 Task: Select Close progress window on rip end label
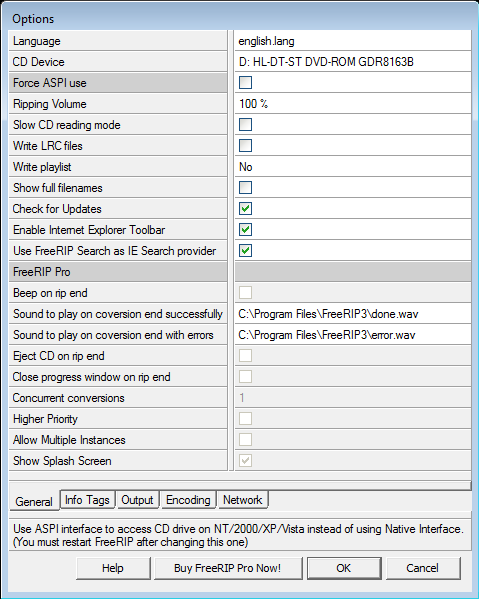point(118,377)
